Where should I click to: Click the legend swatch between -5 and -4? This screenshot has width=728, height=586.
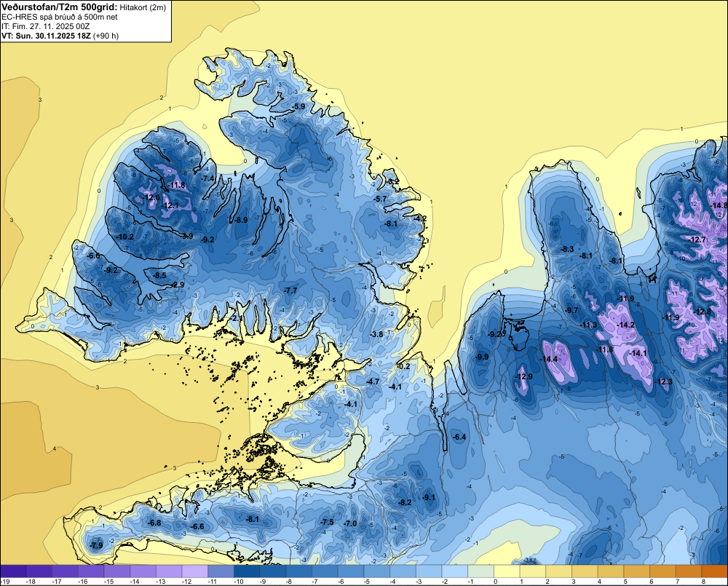tap(377, 571)
